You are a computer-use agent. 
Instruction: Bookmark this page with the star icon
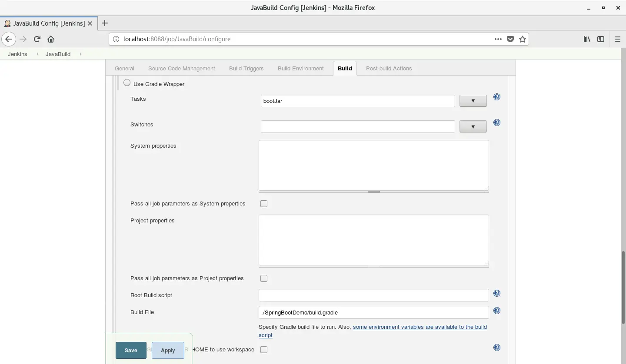coord(523,39)
